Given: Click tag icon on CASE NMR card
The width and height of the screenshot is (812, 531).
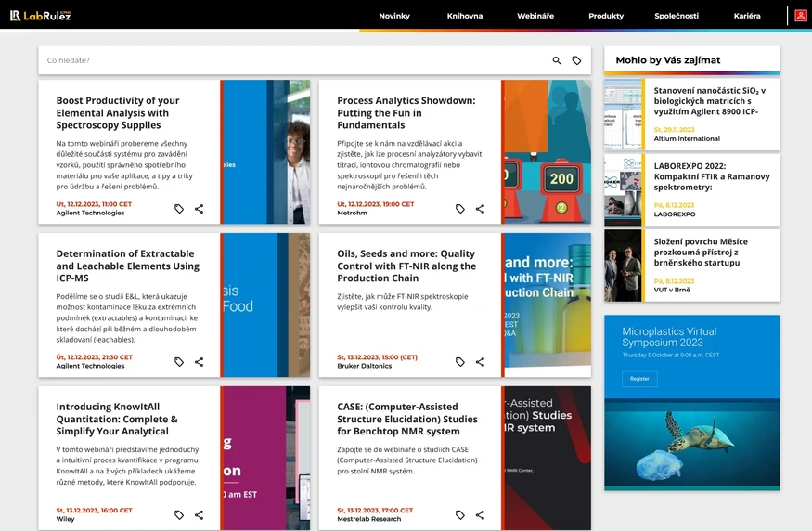Looking at the screenshot, I should 460,515.
